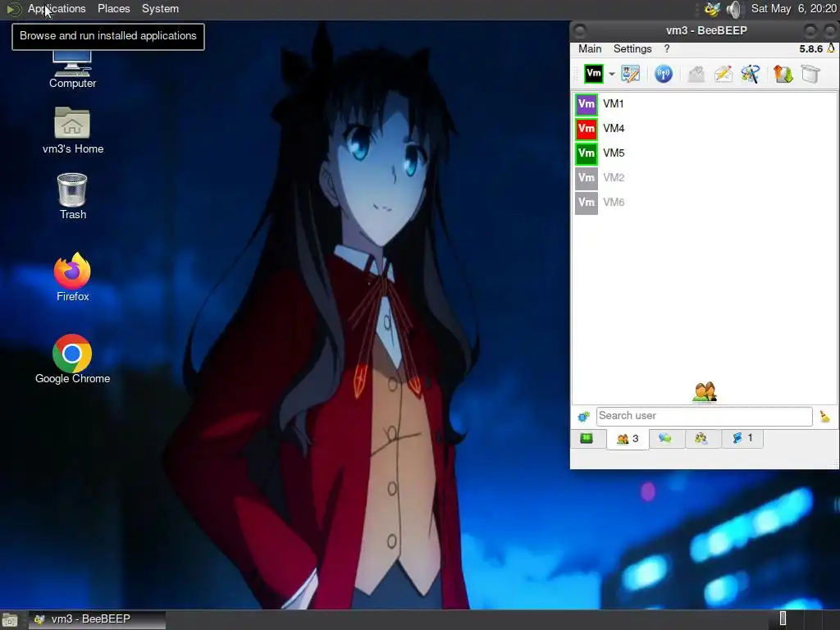Switch to the green screen tab

pyautogui.click(x=587, y=439)
